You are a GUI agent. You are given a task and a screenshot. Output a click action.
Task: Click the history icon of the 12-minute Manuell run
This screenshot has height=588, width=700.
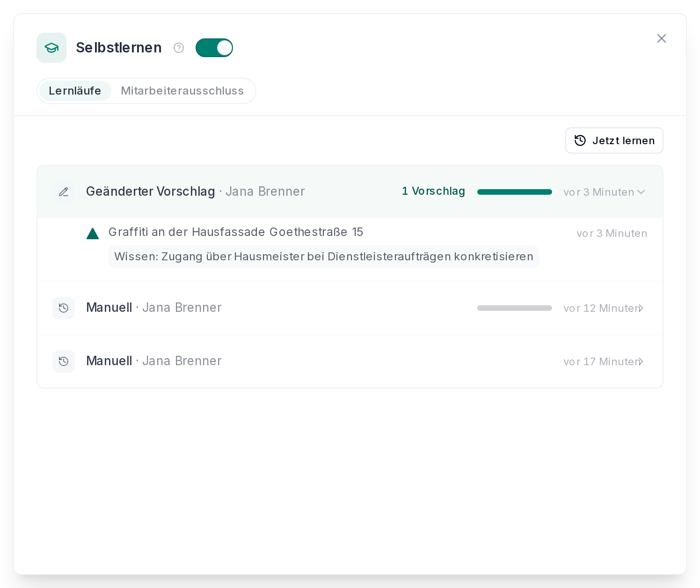point(64,308)
